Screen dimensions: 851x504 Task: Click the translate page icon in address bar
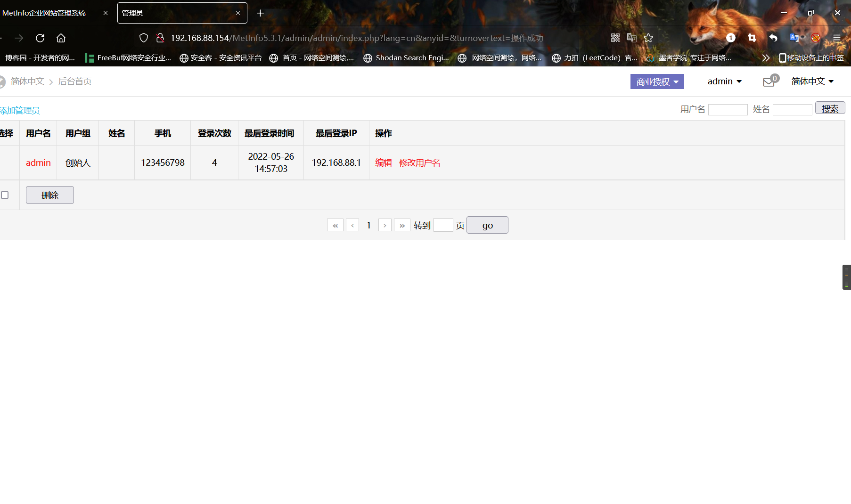[x=632, y=38]
